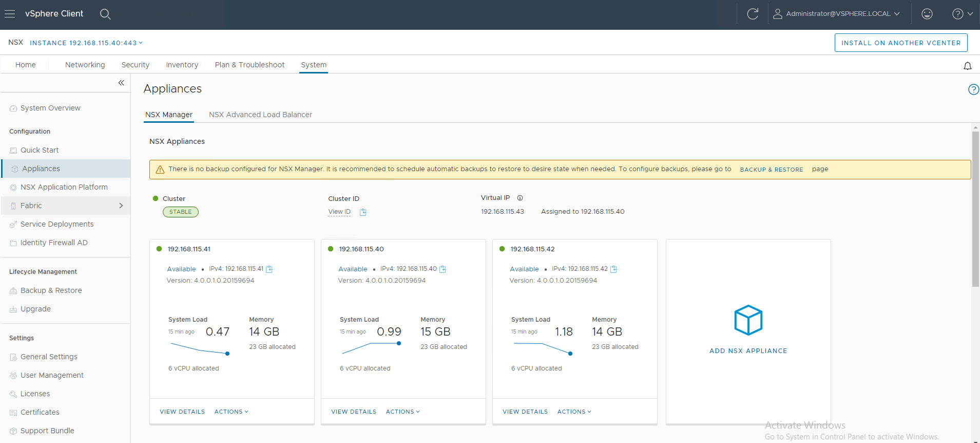Click the vSphere Client title
This screenshot has height=443, width=980.
pos(54,14)
